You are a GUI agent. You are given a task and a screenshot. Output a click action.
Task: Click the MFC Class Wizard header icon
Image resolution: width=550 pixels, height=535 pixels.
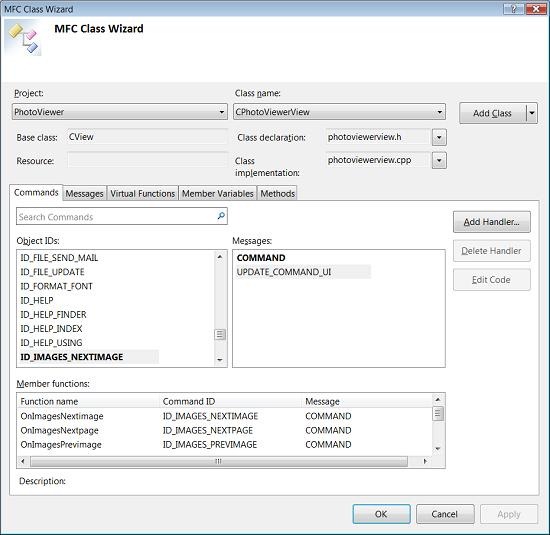[x=25, y=39]
